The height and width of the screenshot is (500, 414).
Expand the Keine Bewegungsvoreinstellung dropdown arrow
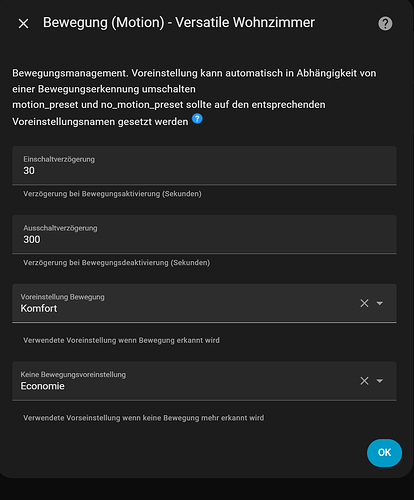tap(380, 381)
